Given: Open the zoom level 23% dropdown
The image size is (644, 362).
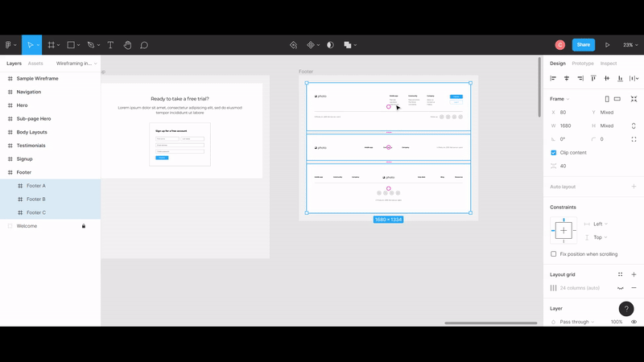Looking at the screenshot, I should [x=630, y=45].
